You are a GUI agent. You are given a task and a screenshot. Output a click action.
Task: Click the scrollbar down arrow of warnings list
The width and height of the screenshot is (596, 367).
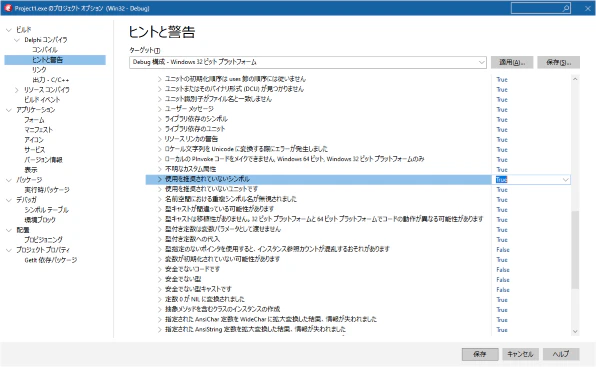tap(575, 331)
